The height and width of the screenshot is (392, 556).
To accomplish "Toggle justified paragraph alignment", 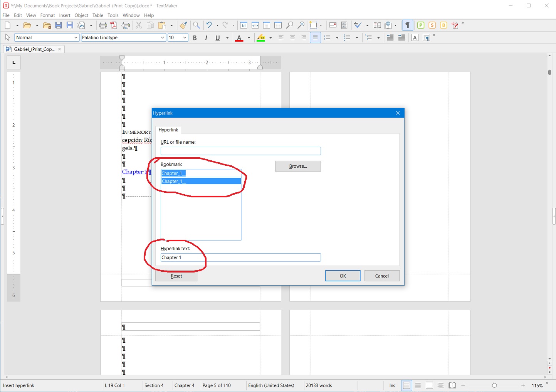I will [315, 38].
